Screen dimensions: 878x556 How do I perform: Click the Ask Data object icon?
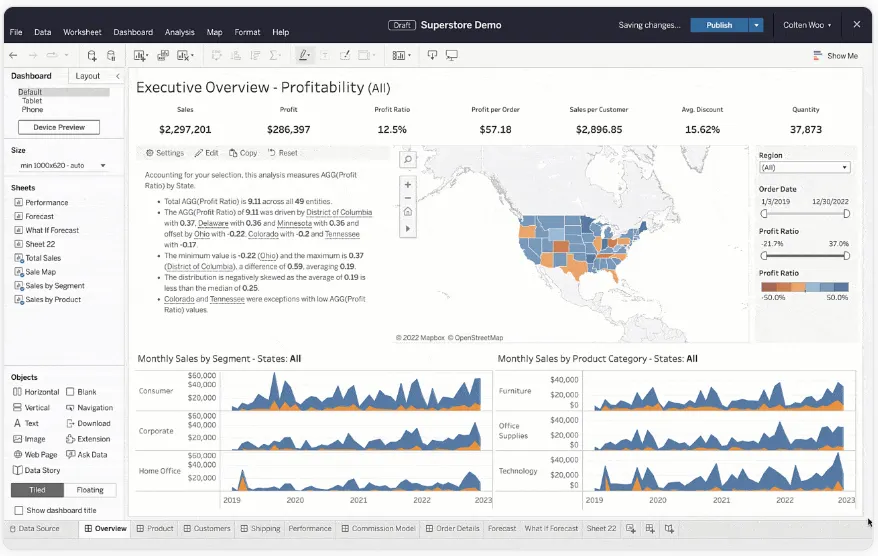[70, 455]
